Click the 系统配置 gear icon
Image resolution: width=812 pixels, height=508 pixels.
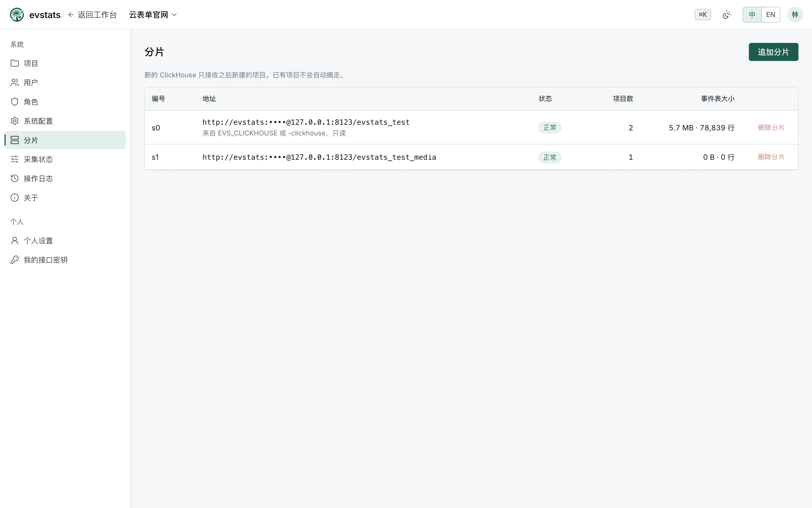14,121
